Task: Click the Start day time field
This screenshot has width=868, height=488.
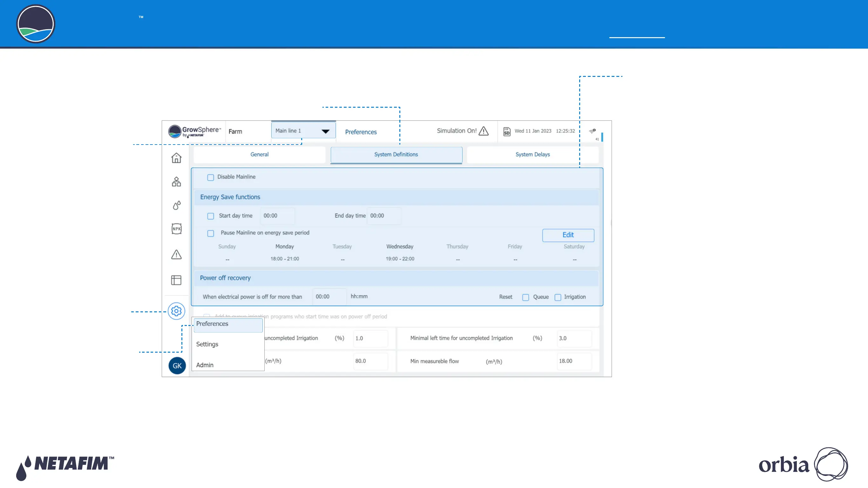Action: pyautogui.click(x=277, y=216)
